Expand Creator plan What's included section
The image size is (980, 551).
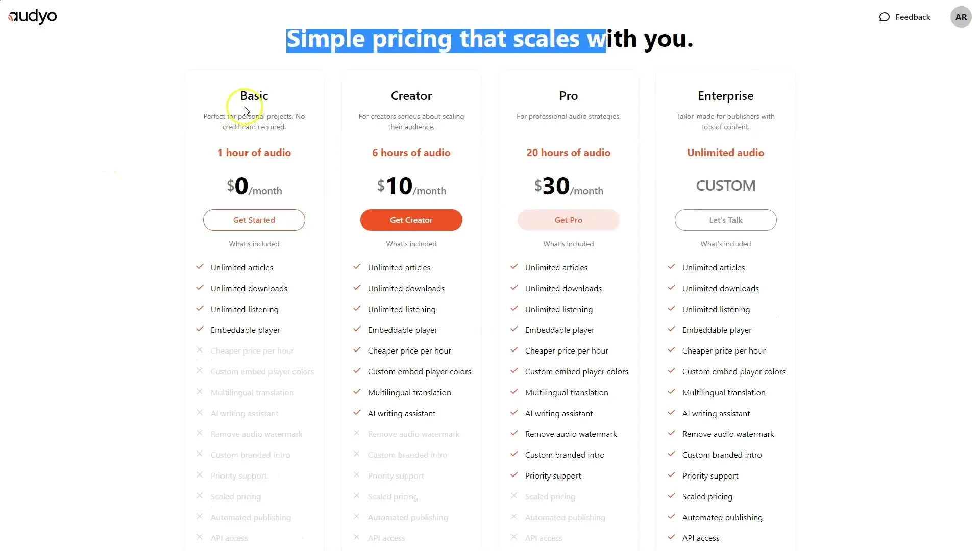point(411,243)
